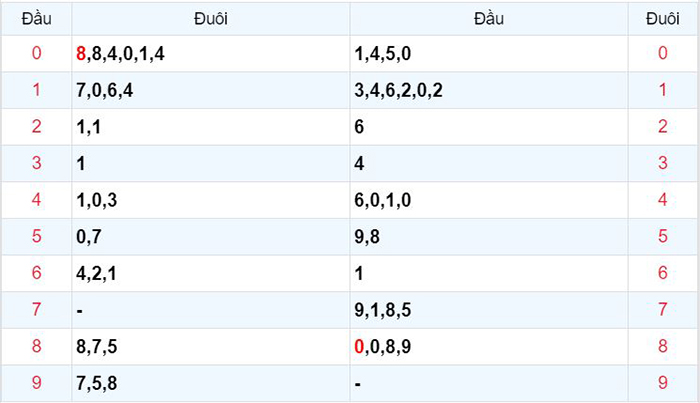Select the cell with red 0 in 0,0,8,9
The height and width of the screenshot is (403, 700).
489,346
